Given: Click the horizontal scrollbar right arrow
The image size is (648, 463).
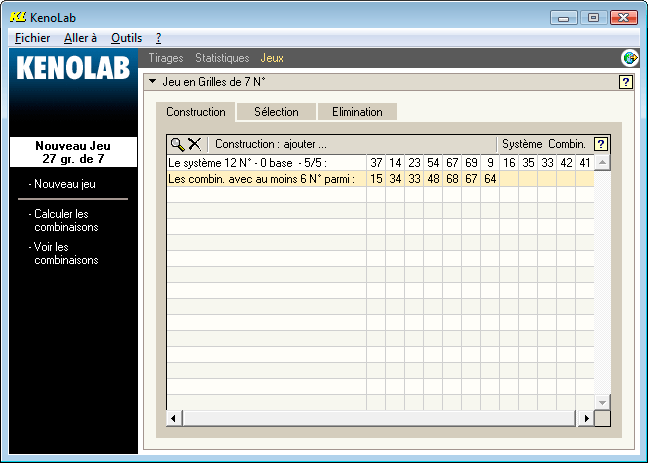Looking at the screenshot, I should (586, 417).
